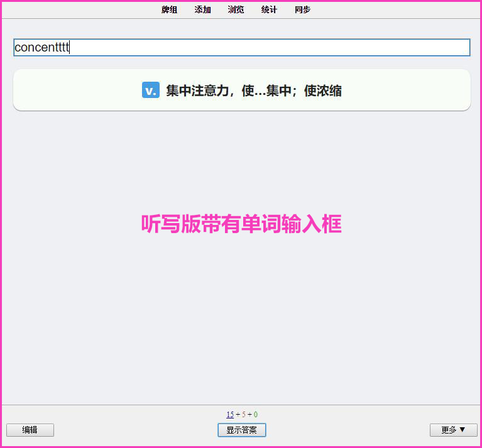Focus the word input field containing 'concentttt'
This screenshot has width=482, height=448.
[x=241, y=47]
